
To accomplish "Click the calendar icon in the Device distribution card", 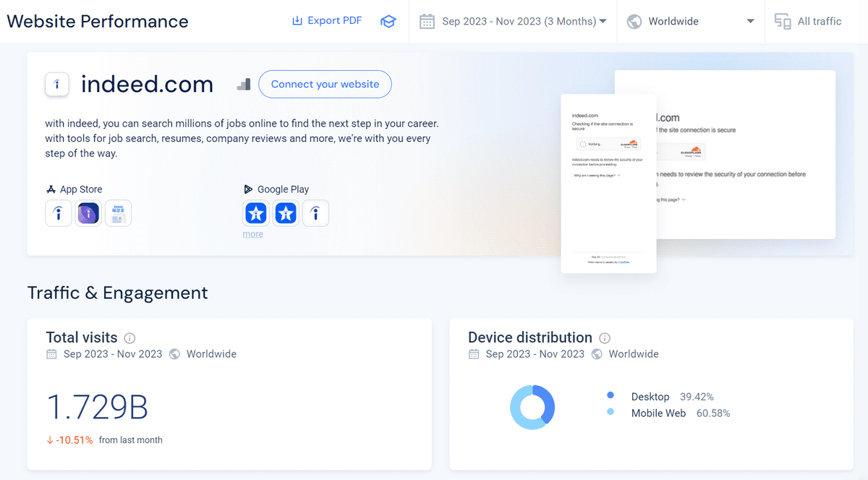I will pyautogui.click(x=474, y=354).
